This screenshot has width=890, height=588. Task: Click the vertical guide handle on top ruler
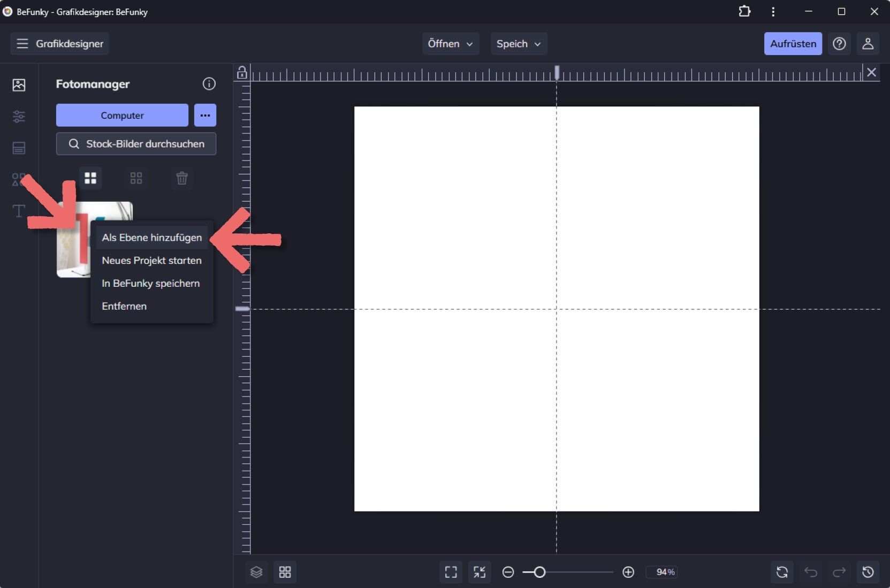[557, 72]
